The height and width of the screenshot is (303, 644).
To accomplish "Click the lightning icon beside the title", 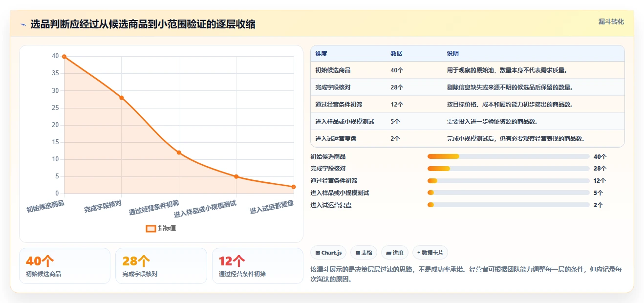I will pos(23,24).
